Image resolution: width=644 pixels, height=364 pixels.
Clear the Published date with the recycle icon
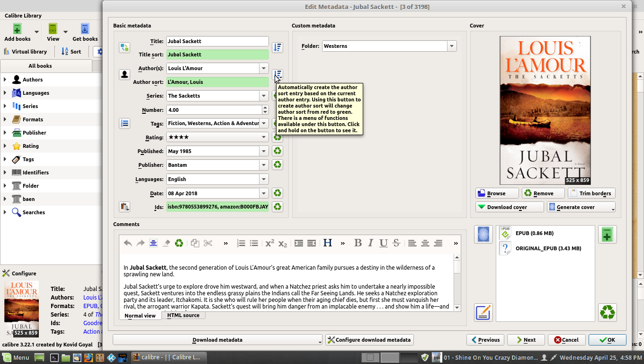point(277,151)
